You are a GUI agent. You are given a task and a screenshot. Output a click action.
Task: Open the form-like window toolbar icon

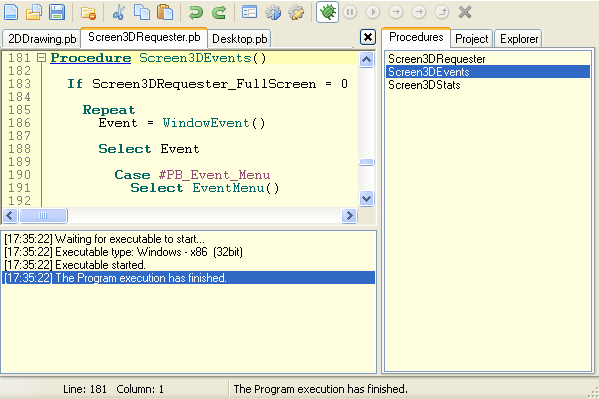(249, 12)
